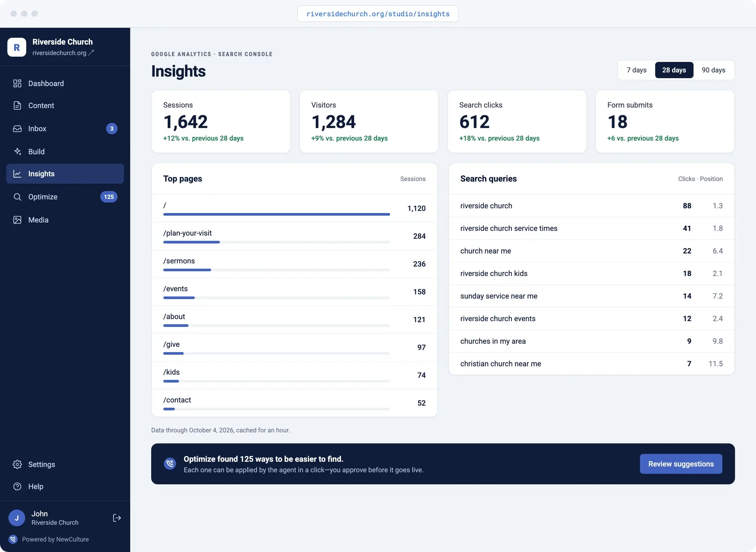The width and height of the screenshot is (756, 552).
Task: Click the NewCulture logo in the sidebar footer
Action: coord(13,540)
